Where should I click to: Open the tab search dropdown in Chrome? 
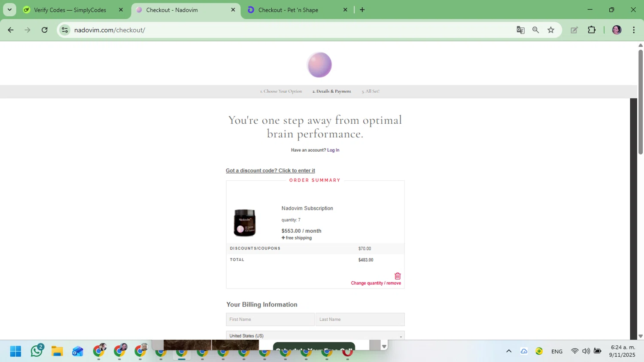pyautogui.click(x=9, y=9)
